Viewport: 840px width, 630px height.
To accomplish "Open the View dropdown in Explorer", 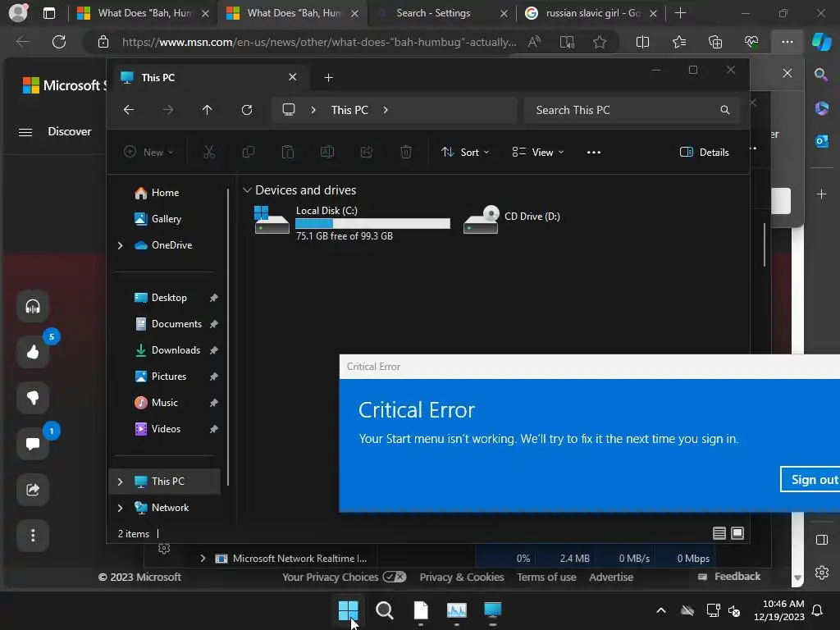I will (x=537, y=152).
